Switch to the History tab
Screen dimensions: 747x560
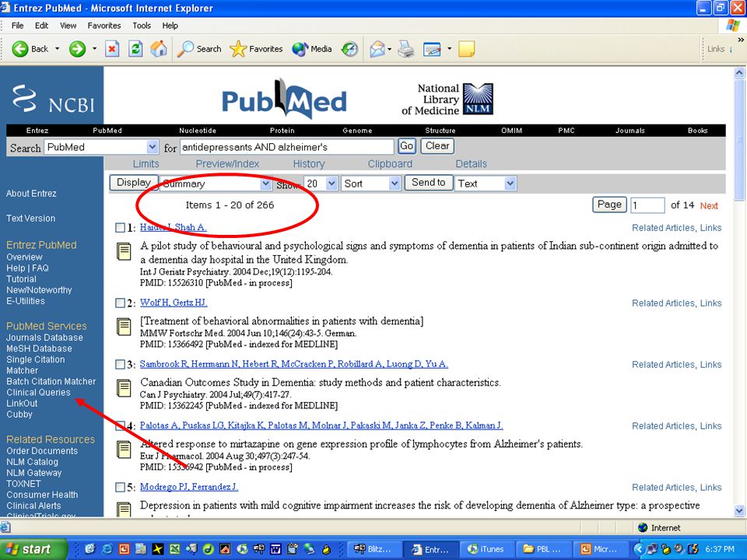309,164
